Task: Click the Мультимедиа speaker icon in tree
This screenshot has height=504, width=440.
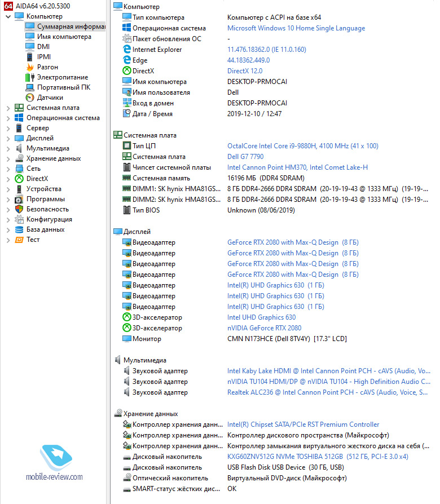Action: coord(19,148)
